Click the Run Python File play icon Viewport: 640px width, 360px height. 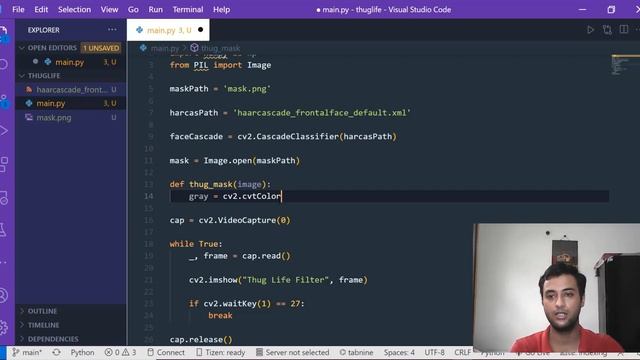tap(590, 30)
